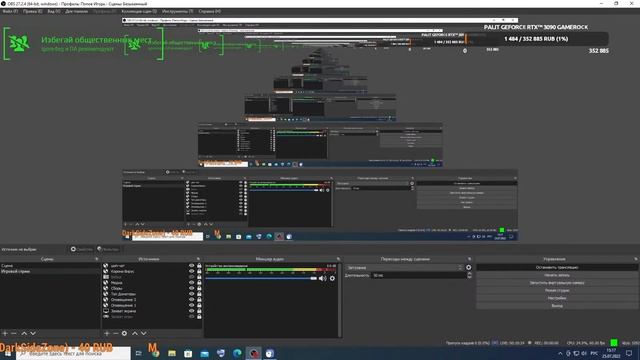Float the Микшер аудио dock panel

click(338, 259)
